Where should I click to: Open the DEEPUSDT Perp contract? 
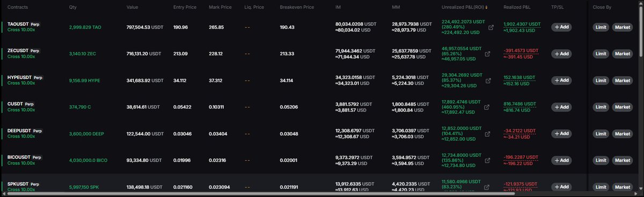tap(26, 130)
